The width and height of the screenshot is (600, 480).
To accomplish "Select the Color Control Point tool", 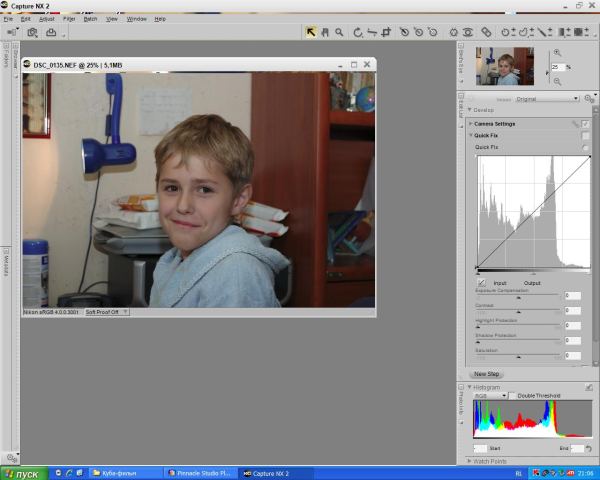I will [453, 33].
